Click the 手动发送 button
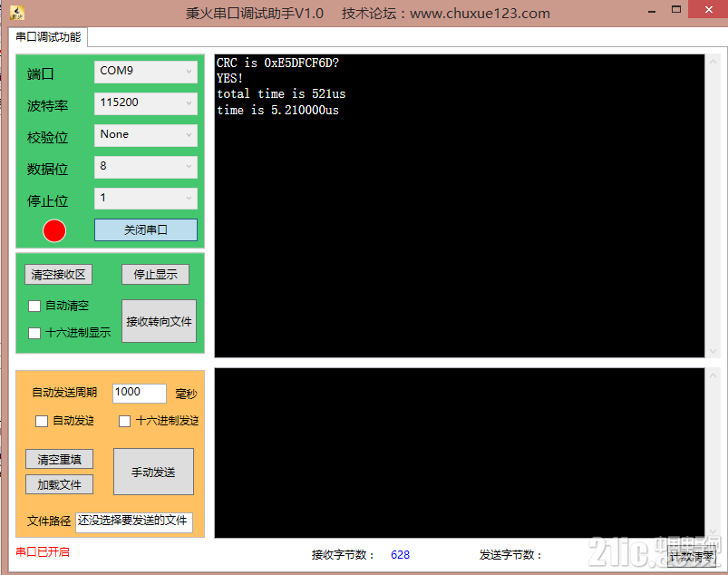 [x=154, y=472]
